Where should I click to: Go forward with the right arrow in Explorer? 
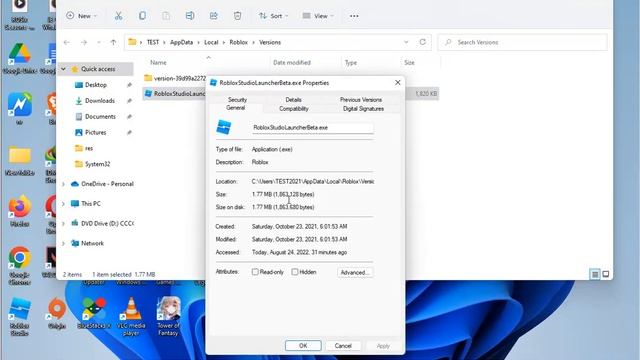tap(84, 42)
